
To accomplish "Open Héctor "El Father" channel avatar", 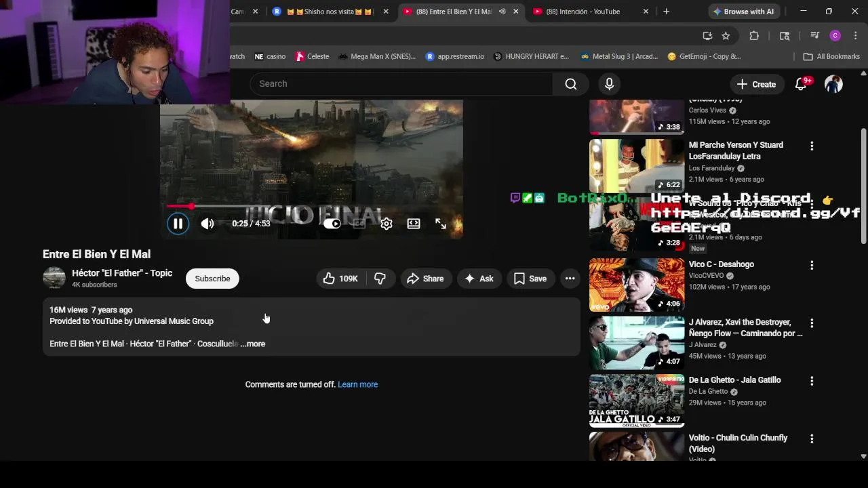I will coord(54,278).
